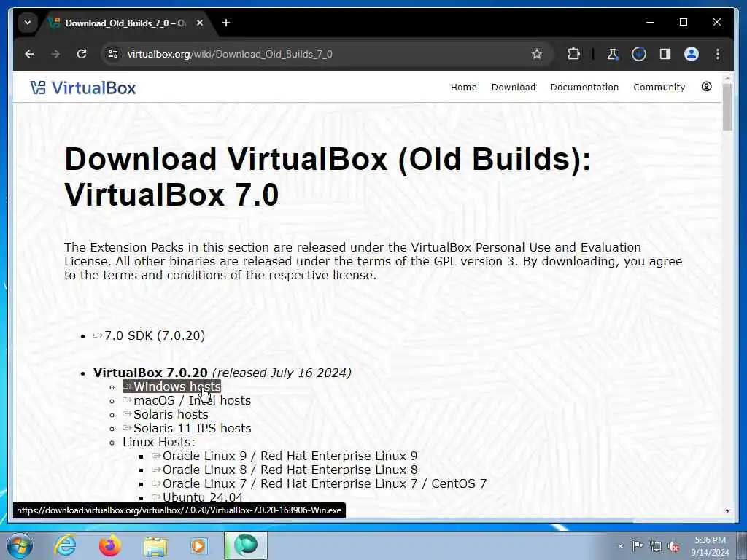The width and height of the screenshot is (747, 560).
Task: Show hidden tray icons arrow
Action: [x=620, y=546]
